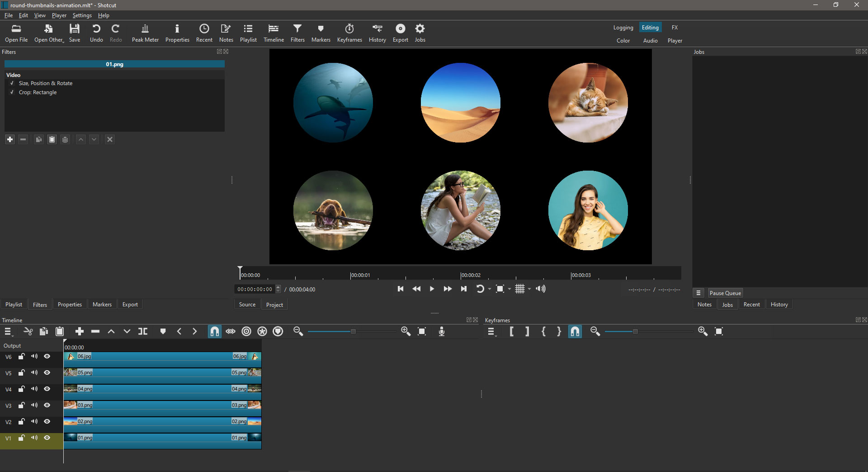Click the record audio microphone icon
Viewport: 868px width, 472px height.
point(442,332)
